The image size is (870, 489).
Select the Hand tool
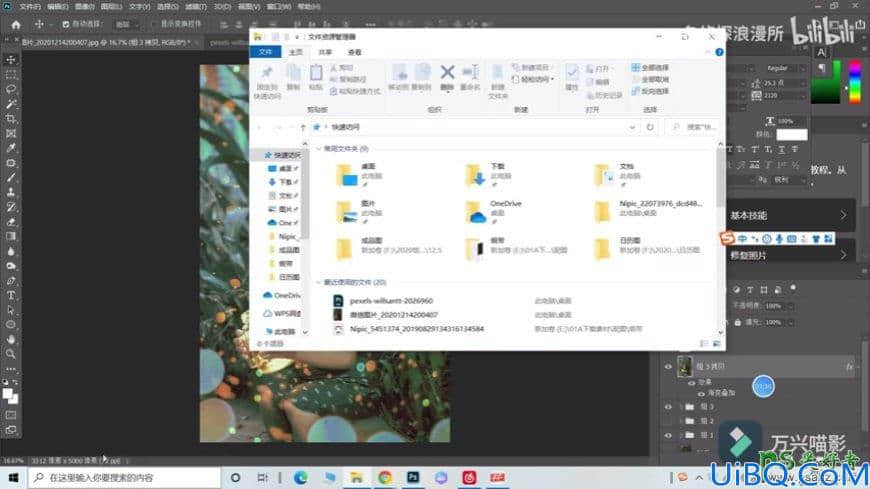(x=11, y=339)
